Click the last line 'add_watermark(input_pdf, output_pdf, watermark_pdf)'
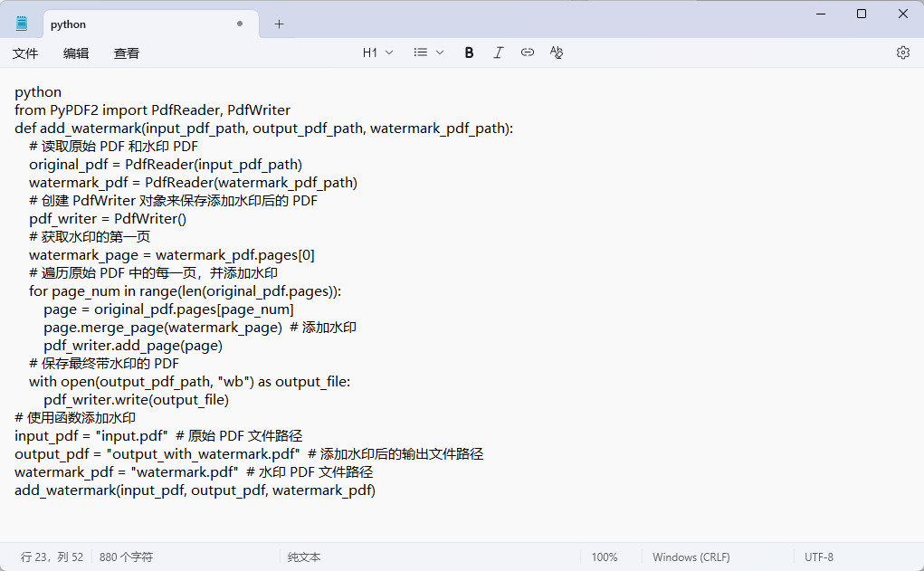Screen dimensions: 924x571 coord(195,490)
